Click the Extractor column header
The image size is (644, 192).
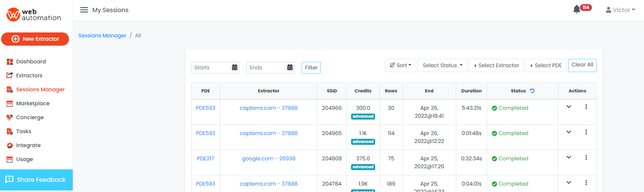(268, 91)
